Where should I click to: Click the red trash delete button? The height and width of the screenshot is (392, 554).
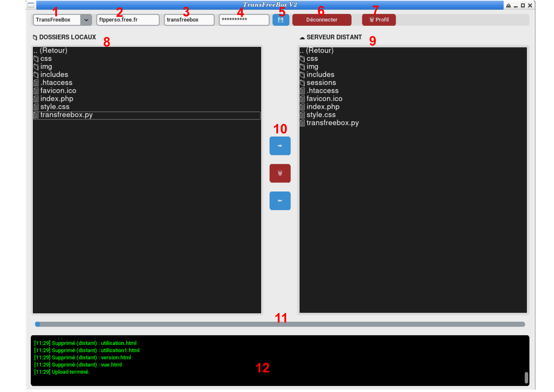(280, 173)
